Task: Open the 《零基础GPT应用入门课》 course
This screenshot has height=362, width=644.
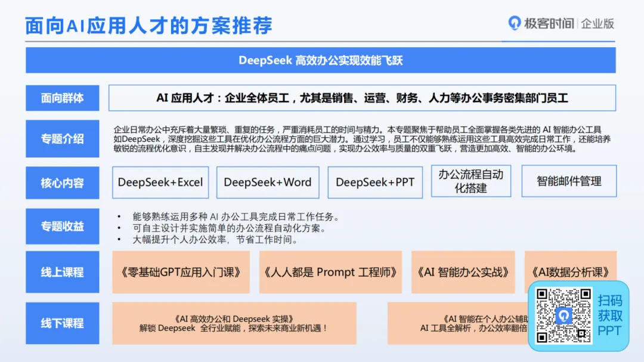Action: 181,272
